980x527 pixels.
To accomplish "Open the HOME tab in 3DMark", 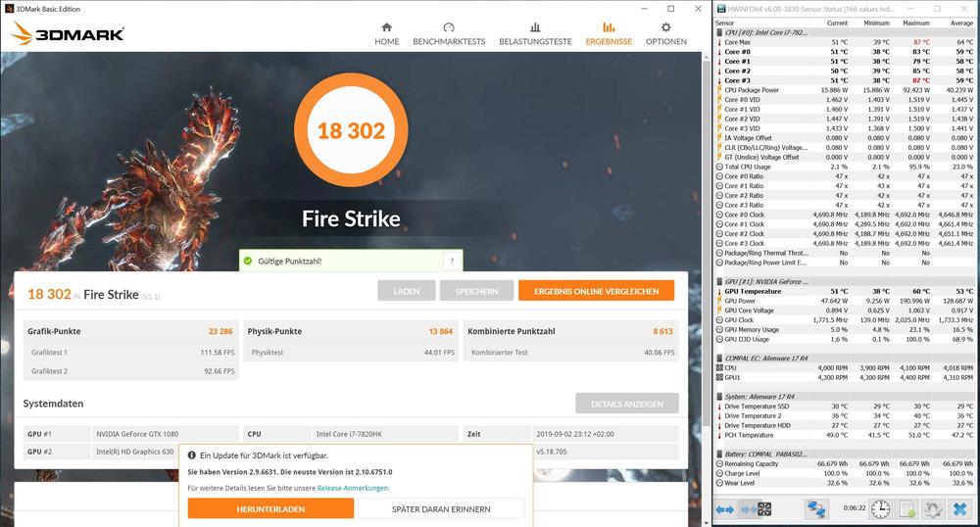I will pos(386,34).
